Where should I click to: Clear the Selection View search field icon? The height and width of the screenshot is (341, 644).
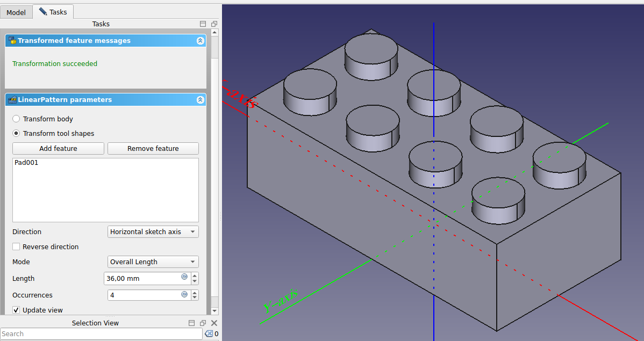pyautogui.click(x=209, y=333)
